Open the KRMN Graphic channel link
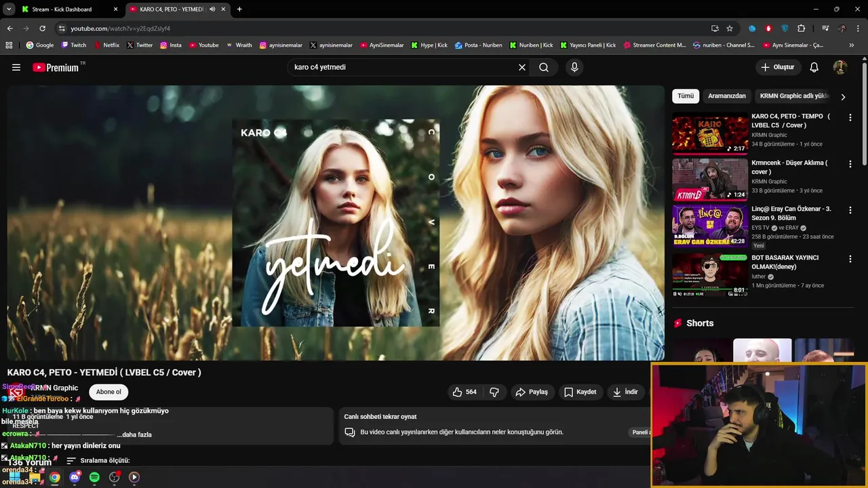The height and width of the screenshot is (488, 868). (54, 388)
